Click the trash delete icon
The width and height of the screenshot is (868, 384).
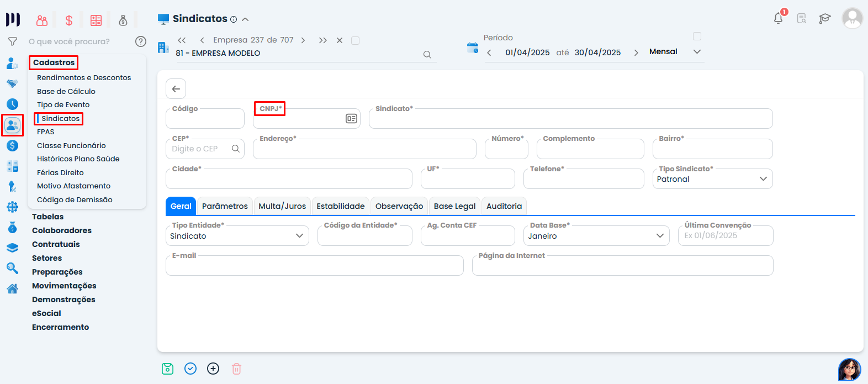click(236, 369)
